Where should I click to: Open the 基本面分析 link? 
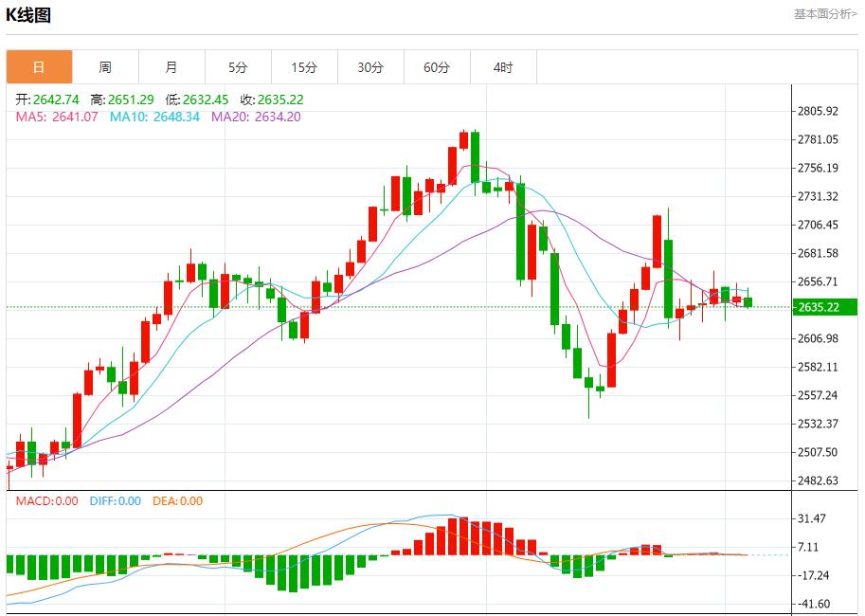pyautogui.click(x=824, y=14)
